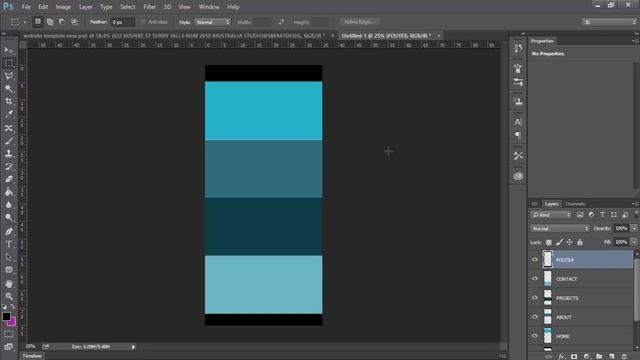Open the File menu
Screen dimensions: 640x360
click(26, 7)
